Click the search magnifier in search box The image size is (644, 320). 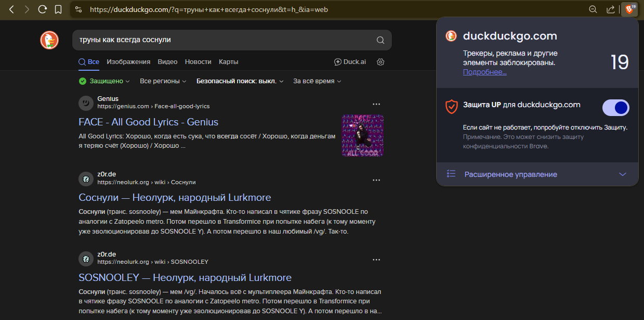point(380,40)
